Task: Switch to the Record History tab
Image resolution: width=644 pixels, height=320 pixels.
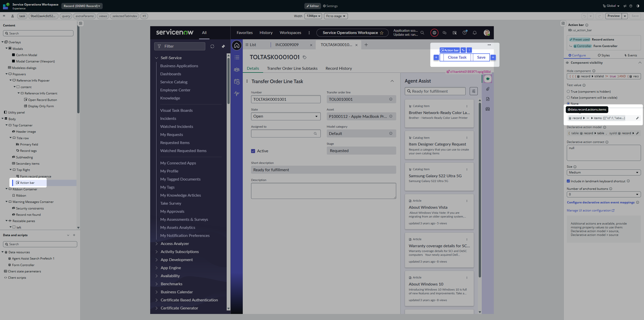Action: pyautogui.click(x=339, y=68)
